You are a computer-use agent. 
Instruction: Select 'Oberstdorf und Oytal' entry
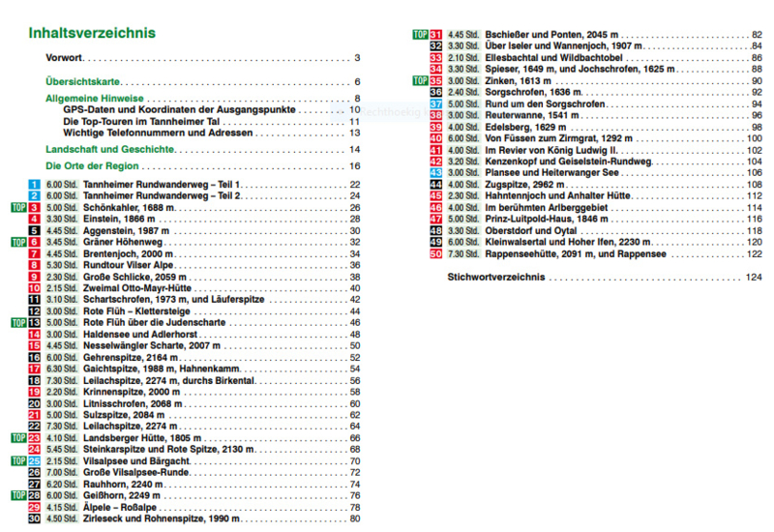[530, 230]
